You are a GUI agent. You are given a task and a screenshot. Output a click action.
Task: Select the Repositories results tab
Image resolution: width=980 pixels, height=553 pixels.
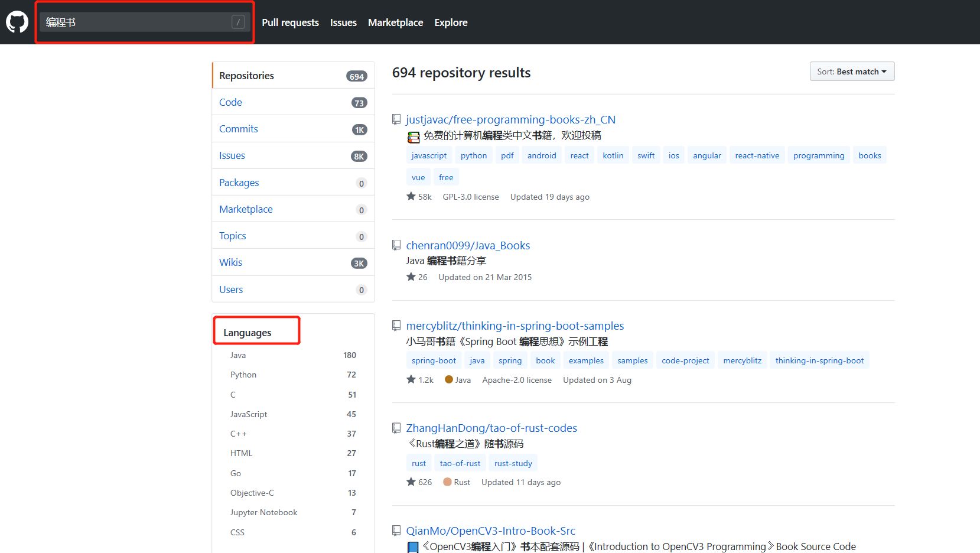click(294, 76)
